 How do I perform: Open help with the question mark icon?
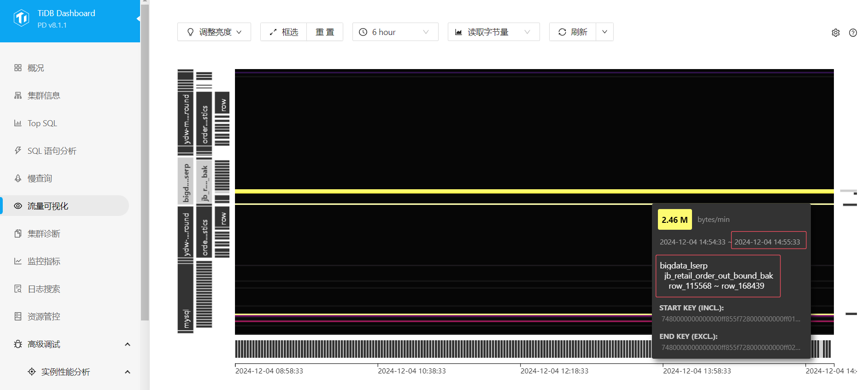[x=853, y=33]
